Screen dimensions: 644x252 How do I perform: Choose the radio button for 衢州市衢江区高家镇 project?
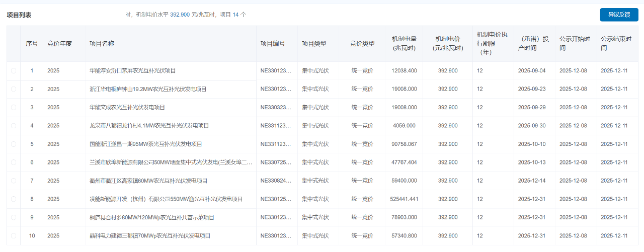13,181
